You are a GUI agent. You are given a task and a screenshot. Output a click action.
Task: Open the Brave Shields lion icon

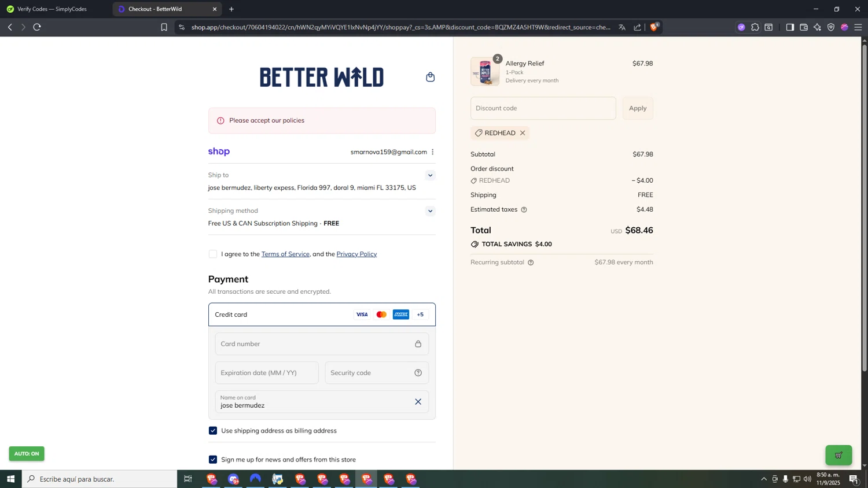(x=654, y=27)
